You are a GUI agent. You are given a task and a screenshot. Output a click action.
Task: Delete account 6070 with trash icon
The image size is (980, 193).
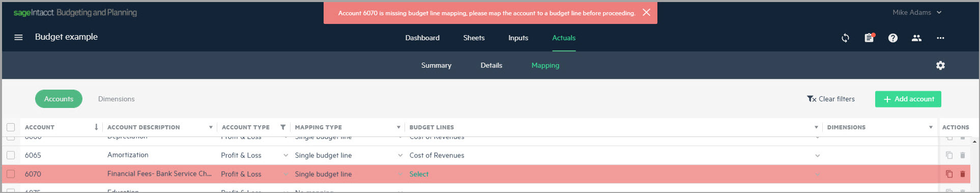[x=962, y=174]
